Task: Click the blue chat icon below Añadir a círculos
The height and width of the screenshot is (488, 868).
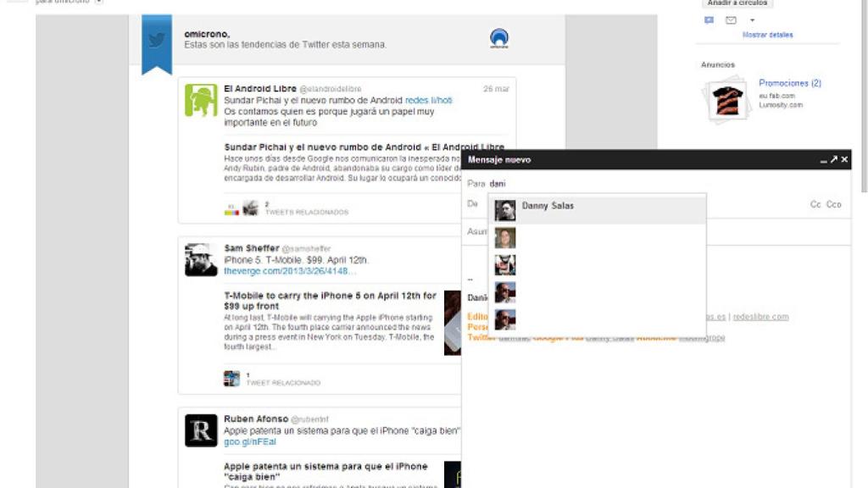Action: (709, 19)
